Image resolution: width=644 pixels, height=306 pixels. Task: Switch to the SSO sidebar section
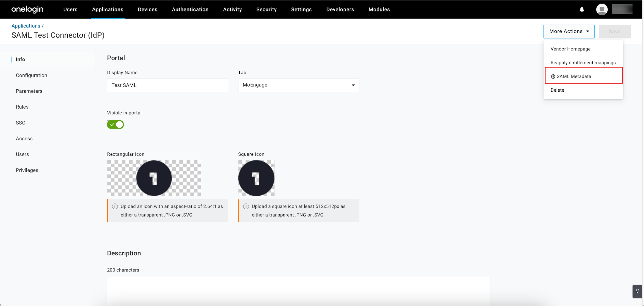click(x=20, y=123)
